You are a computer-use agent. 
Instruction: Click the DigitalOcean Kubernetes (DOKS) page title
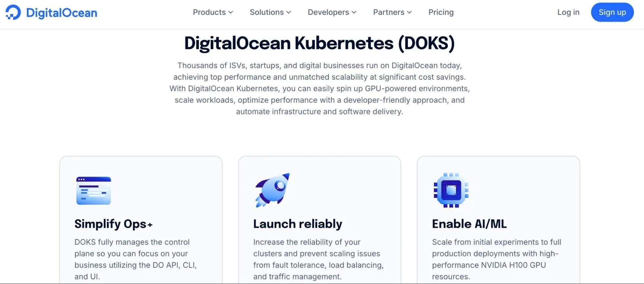(319, 43)
